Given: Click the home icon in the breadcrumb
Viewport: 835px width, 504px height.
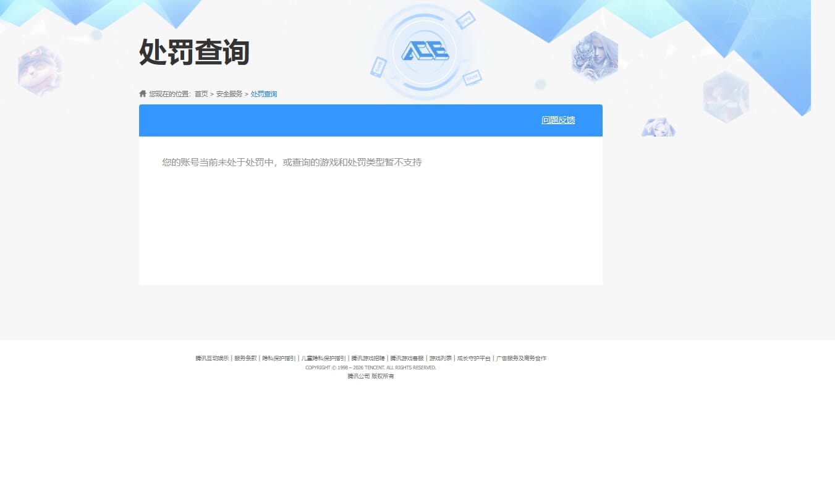Looking at the screenshot, I should coord(142,93).
